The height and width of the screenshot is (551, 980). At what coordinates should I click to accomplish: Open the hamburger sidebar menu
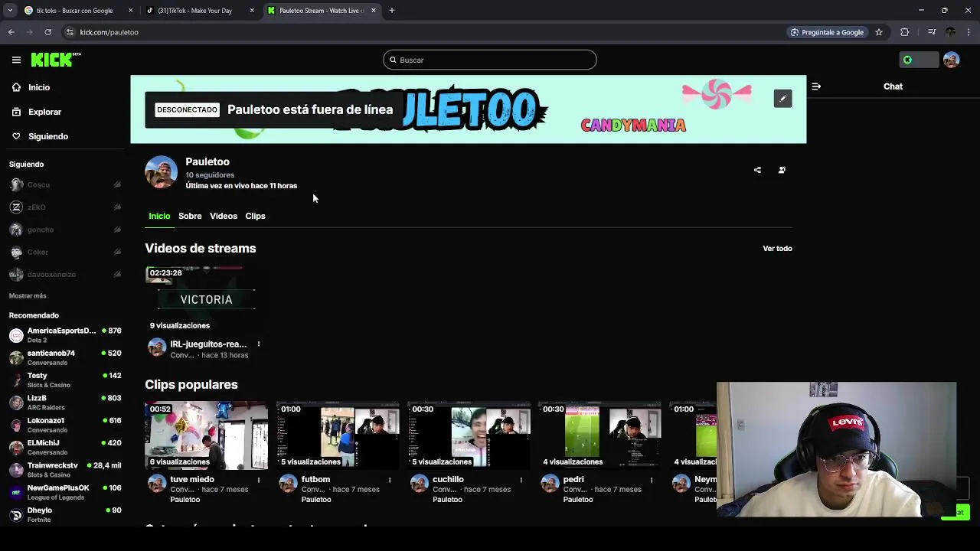click(16, 60)
